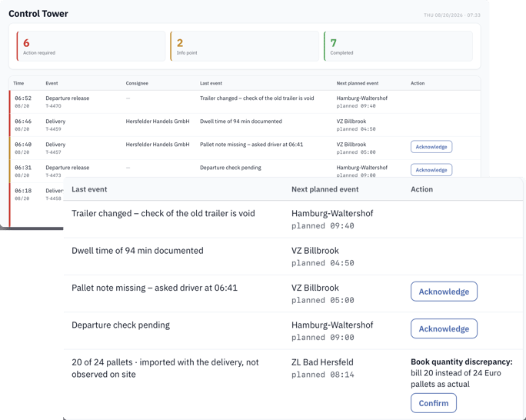Screen dimensions: 526x420
Task: Sort by the 'Event' column header
Action: [52, 83]
